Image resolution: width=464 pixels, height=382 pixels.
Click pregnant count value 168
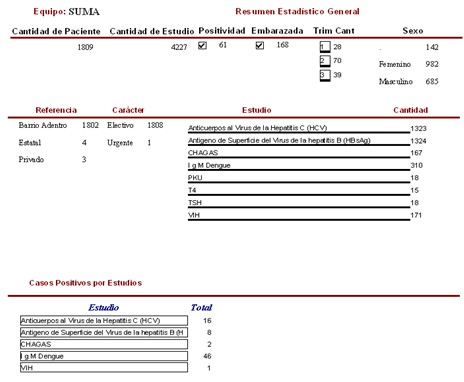282,45
